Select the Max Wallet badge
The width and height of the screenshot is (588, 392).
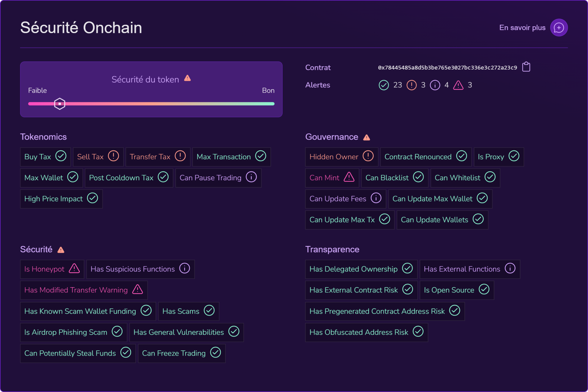point(51,178)
